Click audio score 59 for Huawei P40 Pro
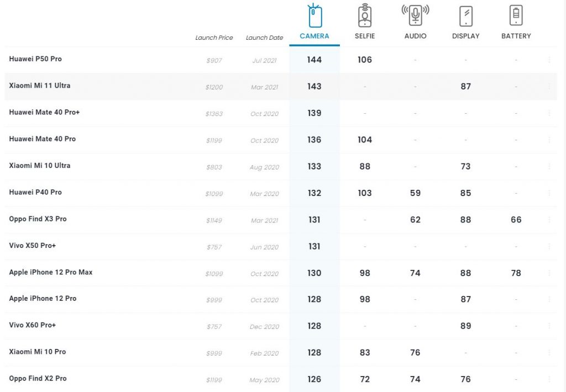 coord(415,193)
